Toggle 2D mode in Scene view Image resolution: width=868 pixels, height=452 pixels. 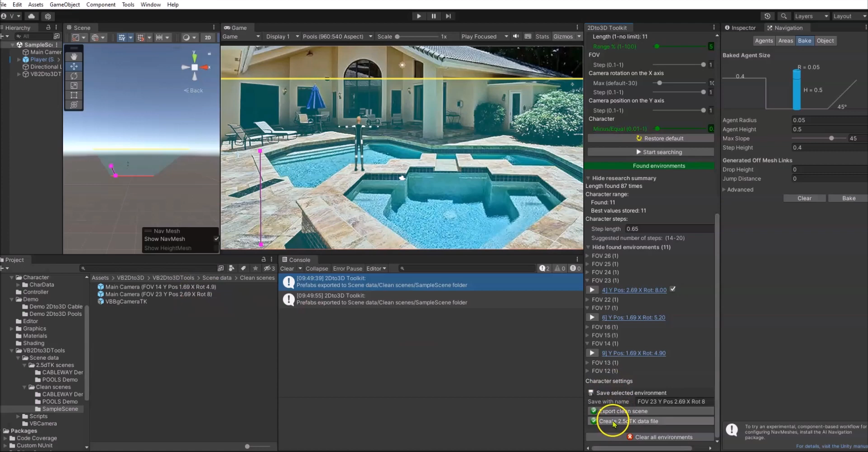pyautogui.click(x=208, y=38)
